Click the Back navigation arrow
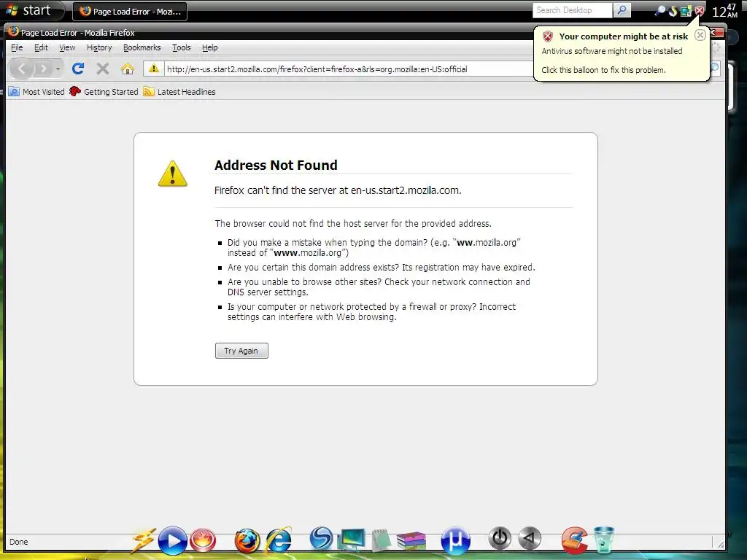 [20, 69]
